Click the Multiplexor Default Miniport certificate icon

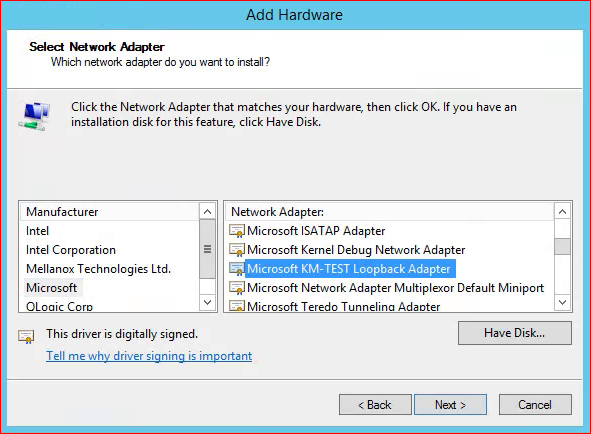point(237,288)
